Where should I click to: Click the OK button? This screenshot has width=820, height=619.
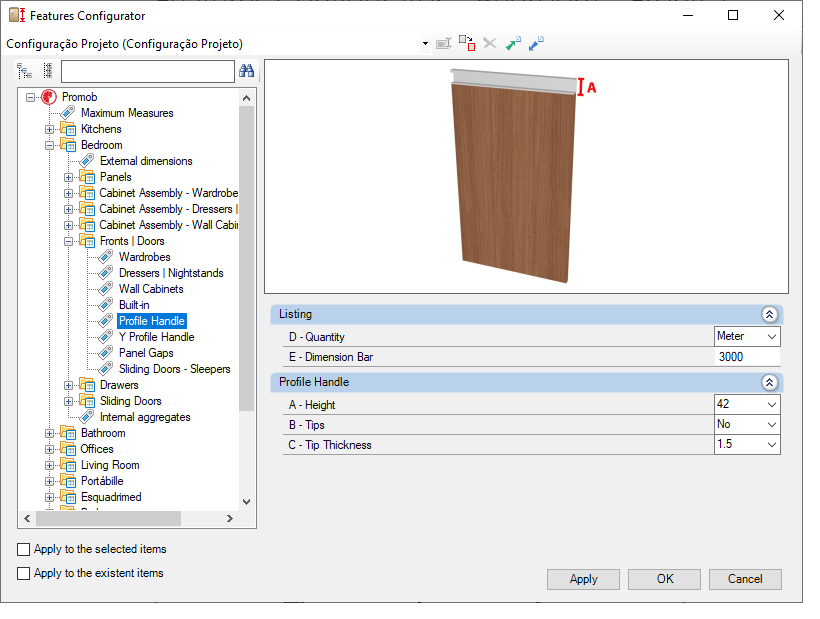(x=664, y=579)
